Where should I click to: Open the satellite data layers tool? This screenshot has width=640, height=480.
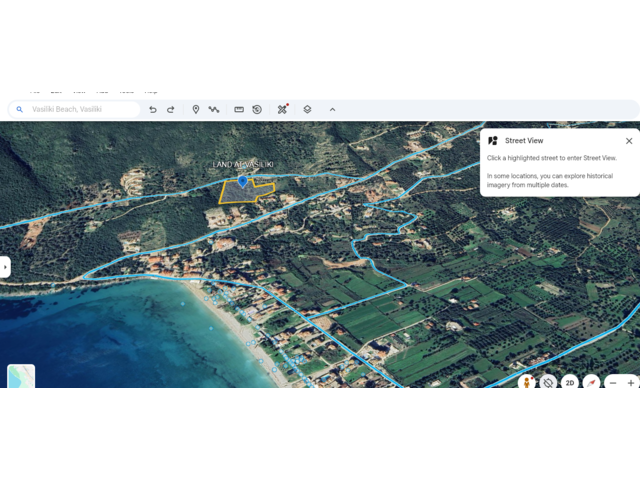(x=283, y=109)
